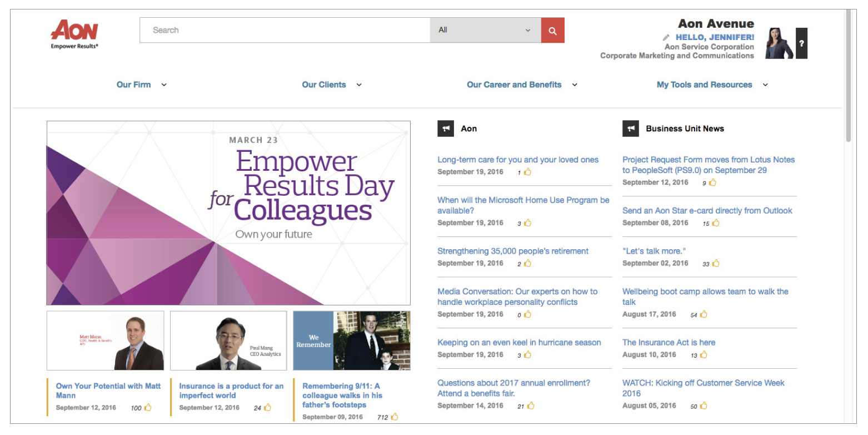
Task: Click the page vertical scrollbar
Action: click(848, 76)
